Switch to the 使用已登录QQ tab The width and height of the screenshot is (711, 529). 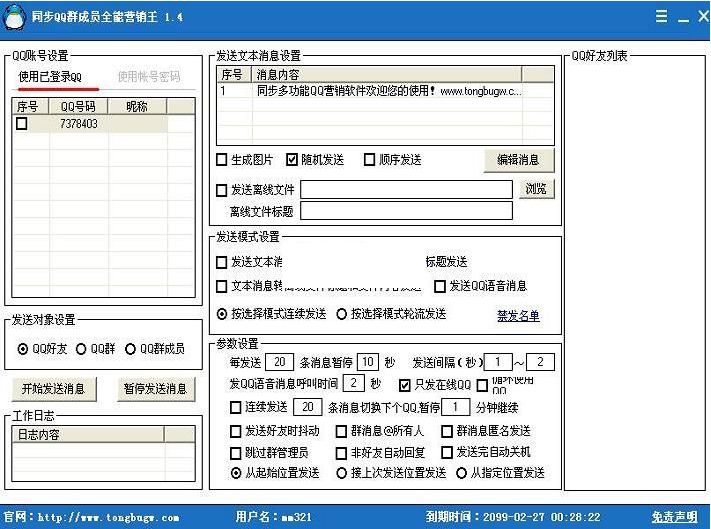tap(51, 77)
